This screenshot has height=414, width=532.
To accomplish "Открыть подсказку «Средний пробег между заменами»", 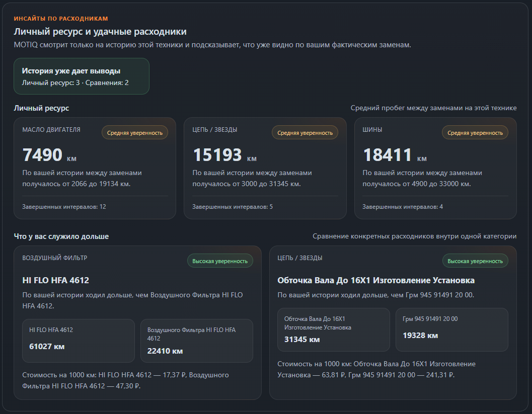I will 434,107.
